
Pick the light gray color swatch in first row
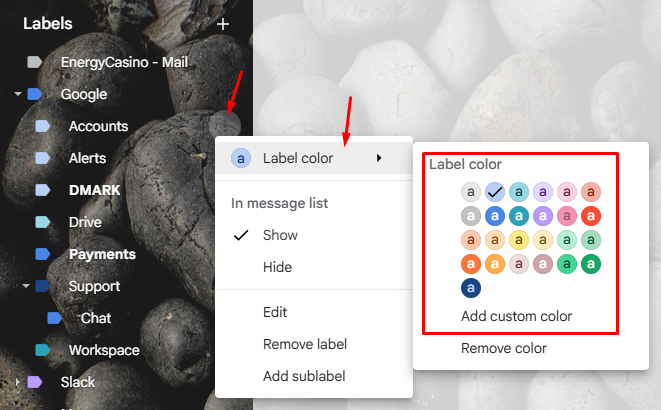click(x=471, y=192)
